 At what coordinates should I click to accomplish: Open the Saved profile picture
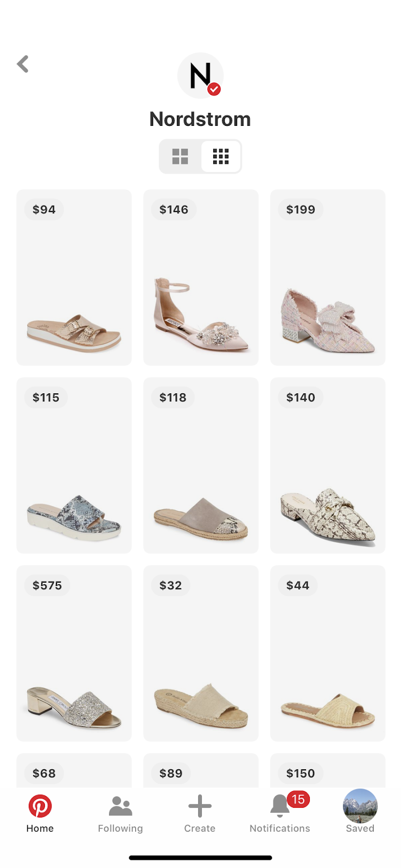360,806
